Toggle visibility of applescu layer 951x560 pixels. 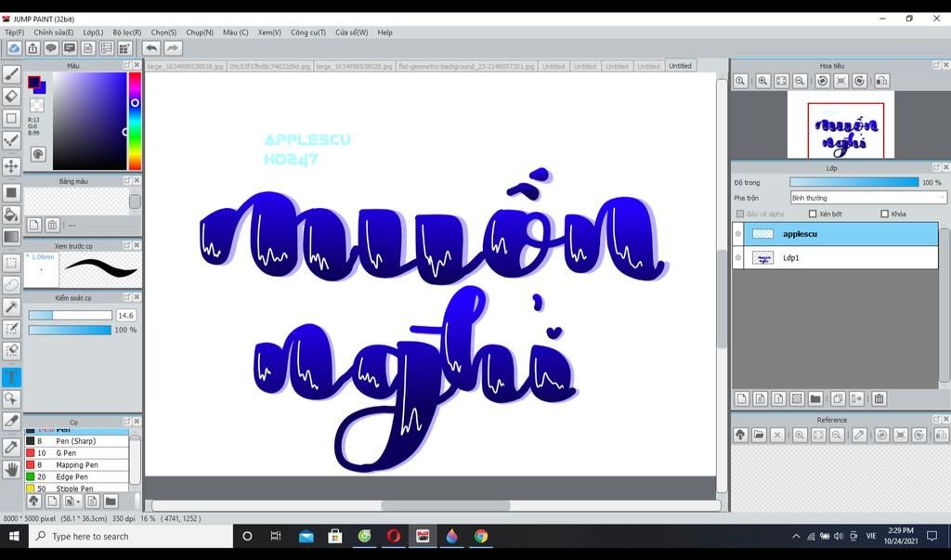[738, 234]
